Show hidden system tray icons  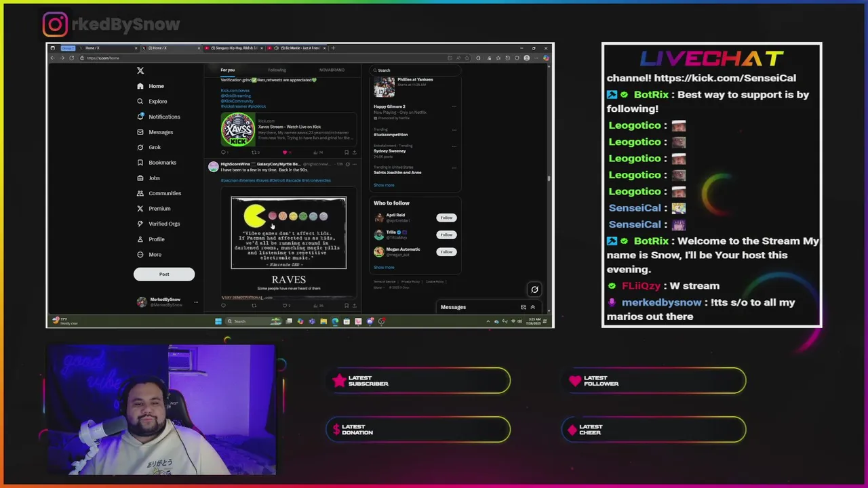(488, 321)
